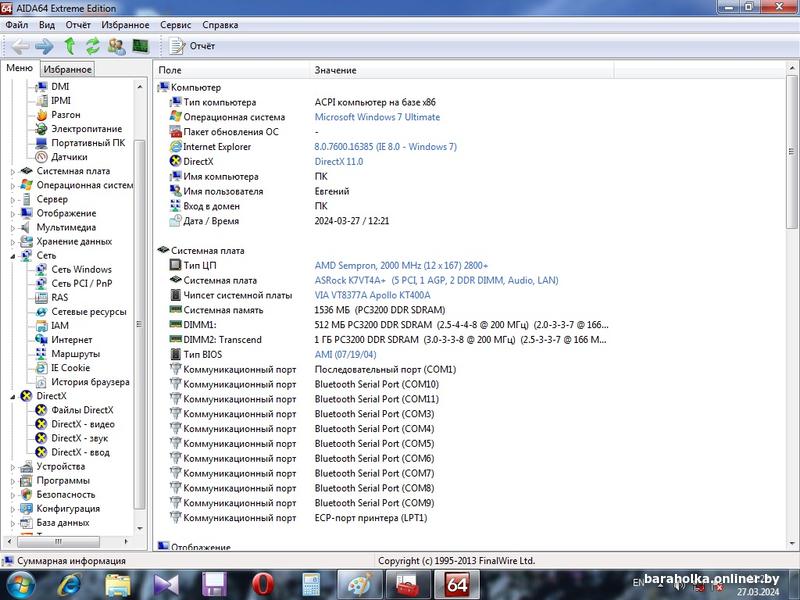Select the История браузера icon item
The image size is (800, 600).
(41, 382)
